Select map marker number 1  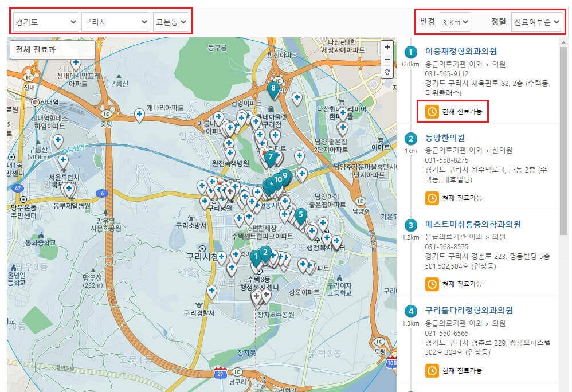[256, 257]
